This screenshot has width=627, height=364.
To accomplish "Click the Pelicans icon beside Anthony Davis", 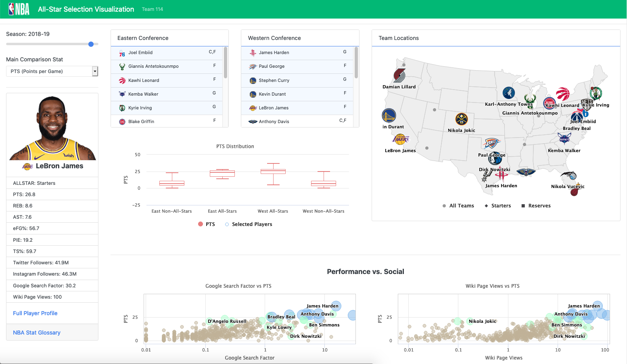I will (x=253, y=121).
